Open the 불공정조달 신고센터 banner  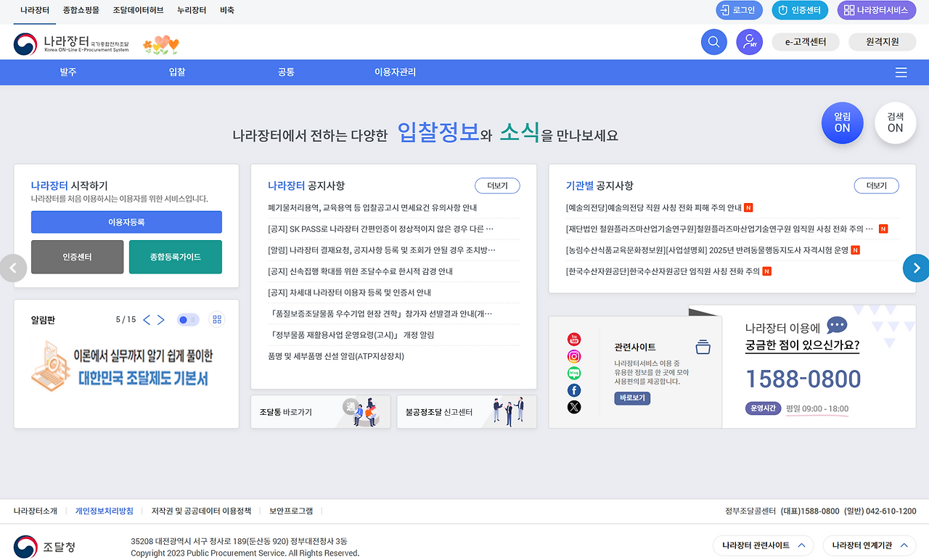467,411
